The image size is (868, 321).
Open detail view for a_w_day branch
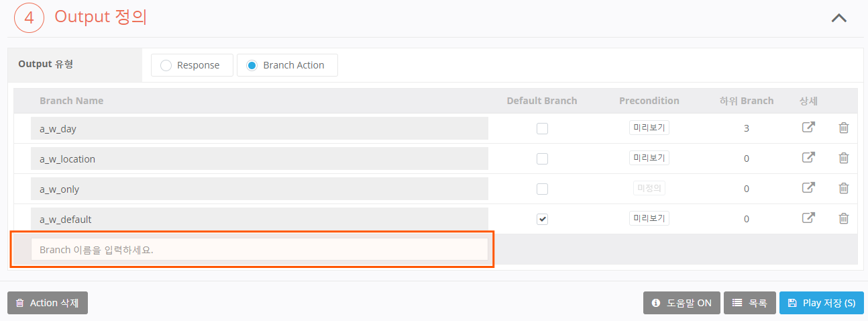(x=808, y=128)
